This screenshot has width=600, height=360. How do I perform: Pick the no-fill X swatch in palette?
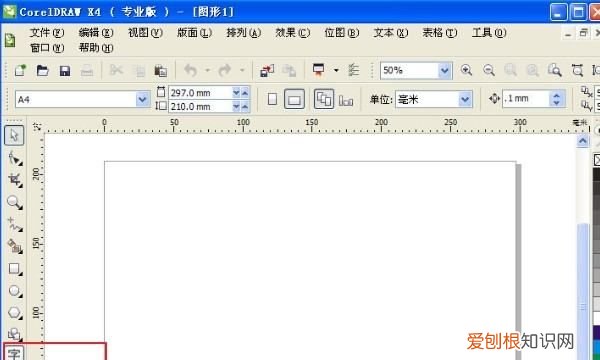point(597,160)
